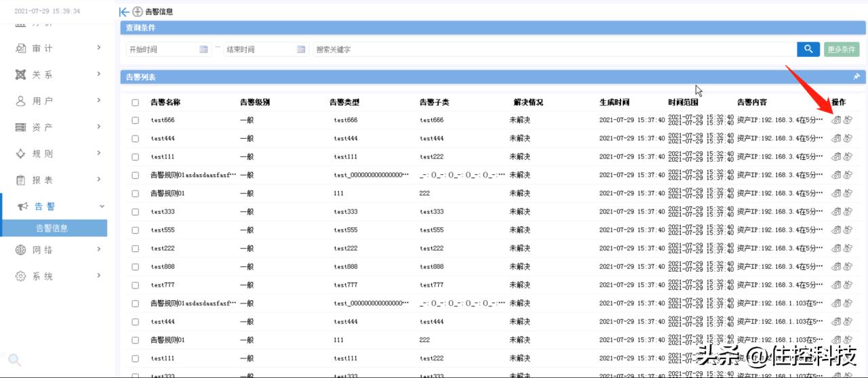The image size is (868, 378).
Task: Click the 系统 gear sidebar icon
Action: (20, 276)
